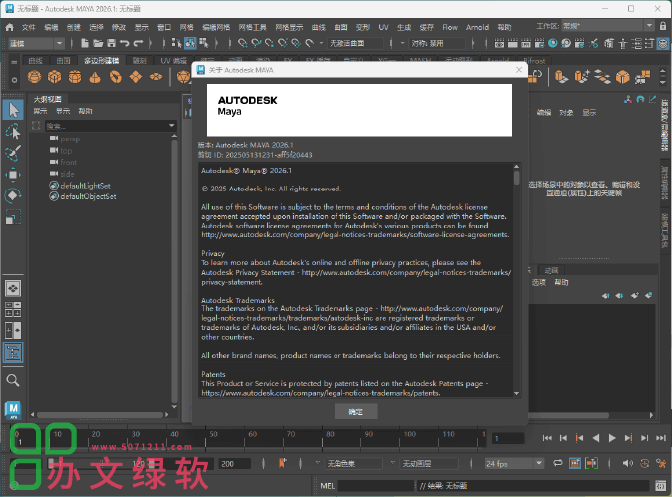This screenshot has height=497, width=672.
Task: Activate the Paint Selection brush tool
Action: coord(13,153)
